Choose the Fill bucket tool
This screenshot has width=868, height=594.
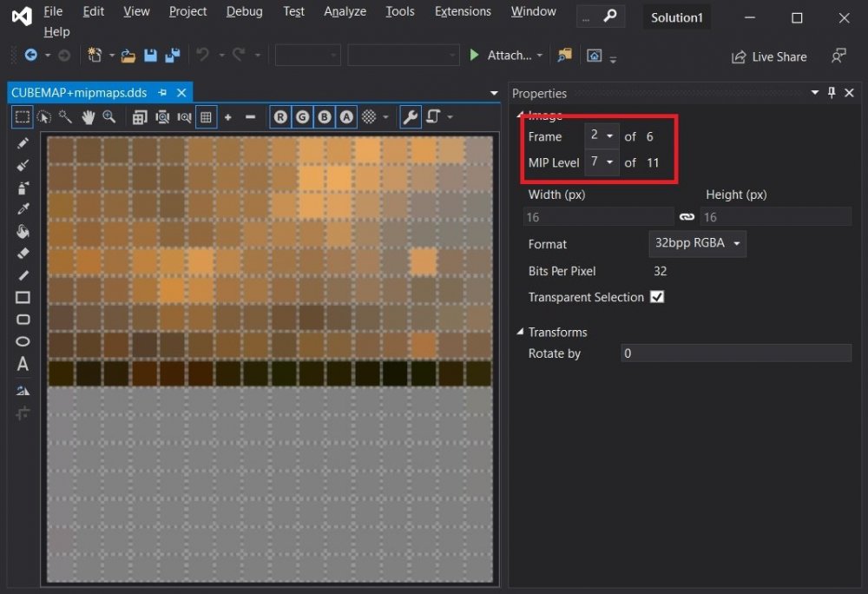pos(23,231)
